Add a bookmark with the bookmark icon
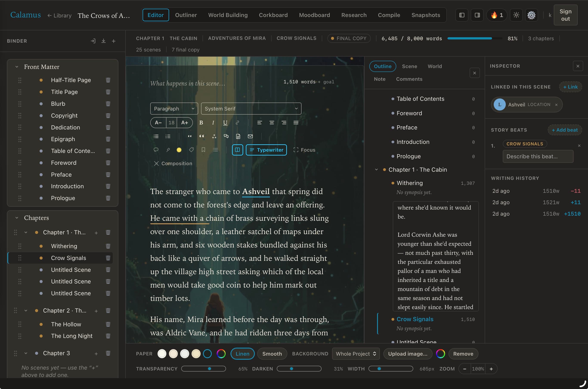This screenshot has height=389, width=588. click(x=203, y=150)
